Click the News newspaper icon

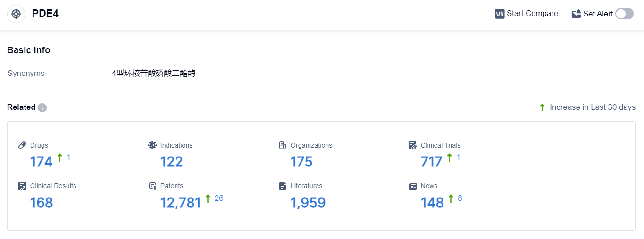click(412, 186)
